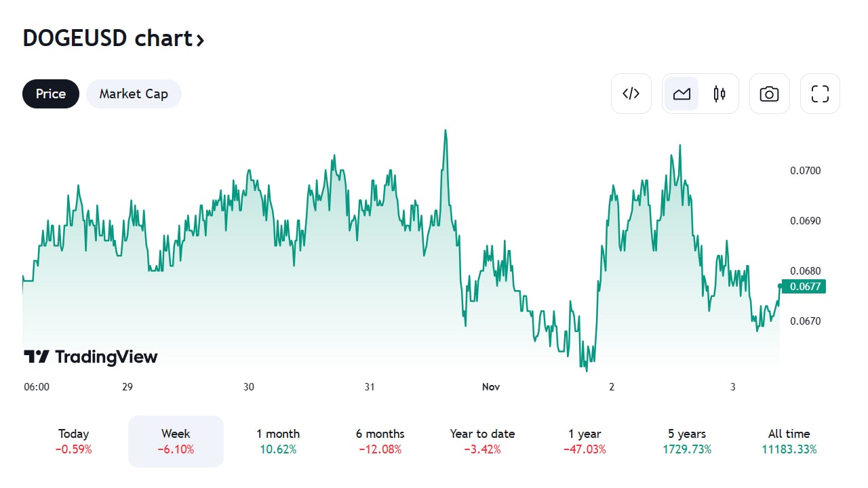Select the Today time range
The height and width of the screenshot is (488, 868).
pyautogui.click(x=74, y=441)
